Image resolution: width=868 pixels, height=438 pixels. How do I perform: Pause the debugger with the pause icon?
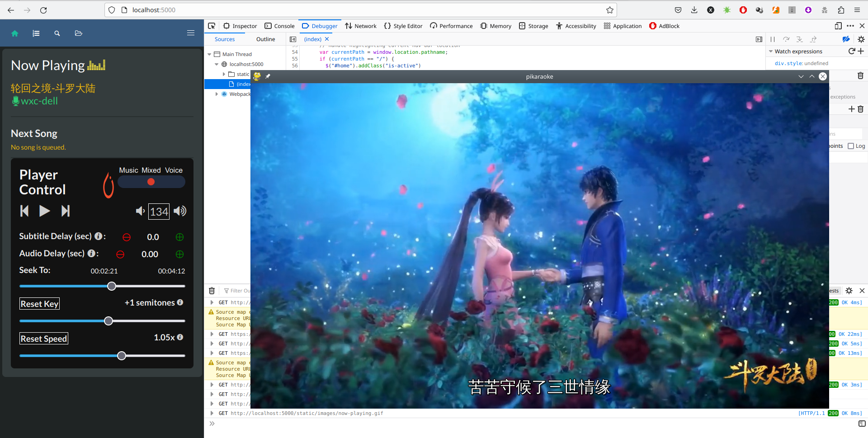(773, 39)
